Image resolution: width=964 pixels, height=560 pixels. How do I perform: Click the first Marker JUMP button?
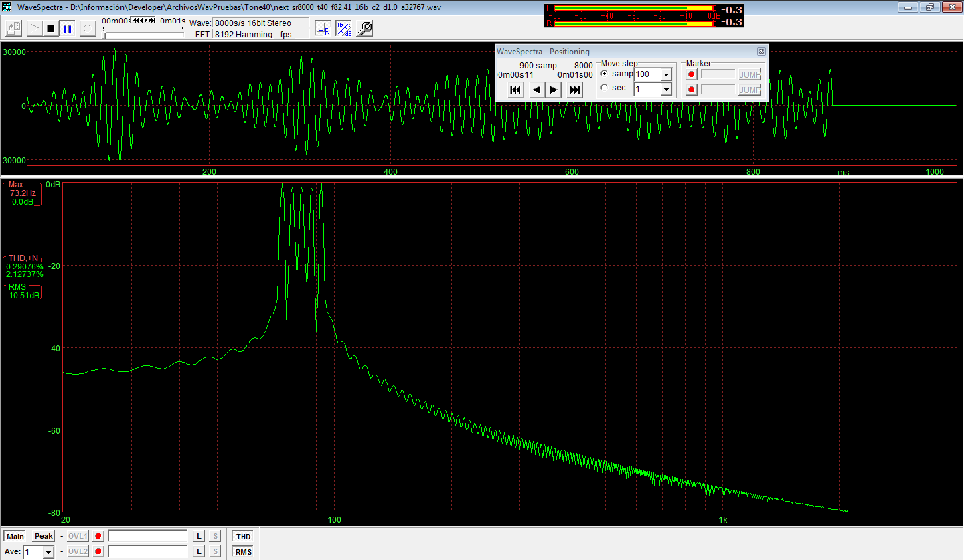[750, 74]
